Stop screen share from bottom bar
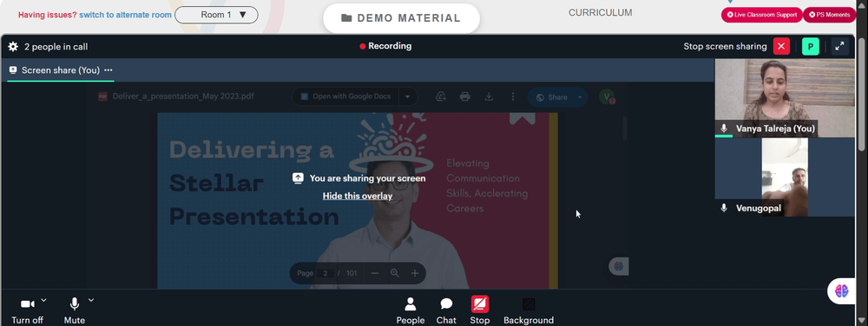 (x=480, y=310)
